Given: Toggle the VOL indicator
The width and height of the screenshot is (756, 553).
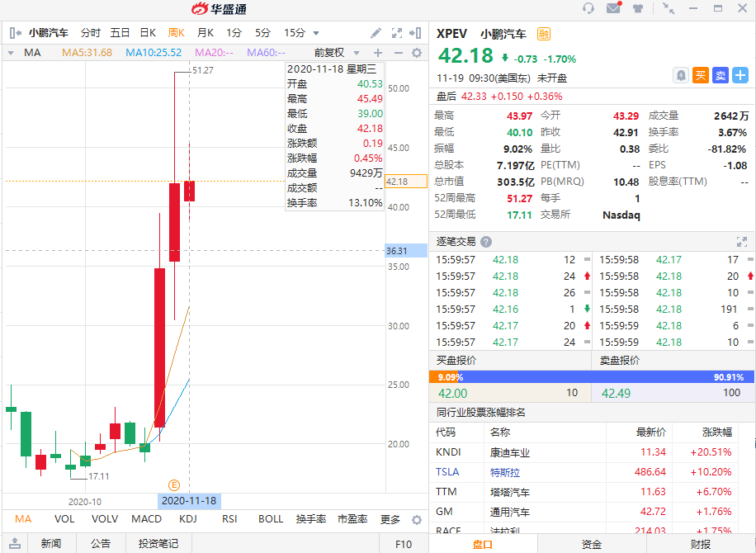Looking at the screenshot, I should [x=64, y=519].
